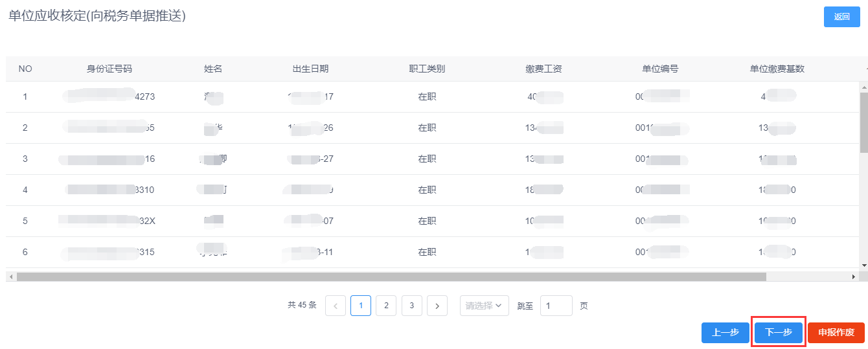Click the 跳至 page number input field
This screenshot has height=349, width=868.
pos(556,306)
